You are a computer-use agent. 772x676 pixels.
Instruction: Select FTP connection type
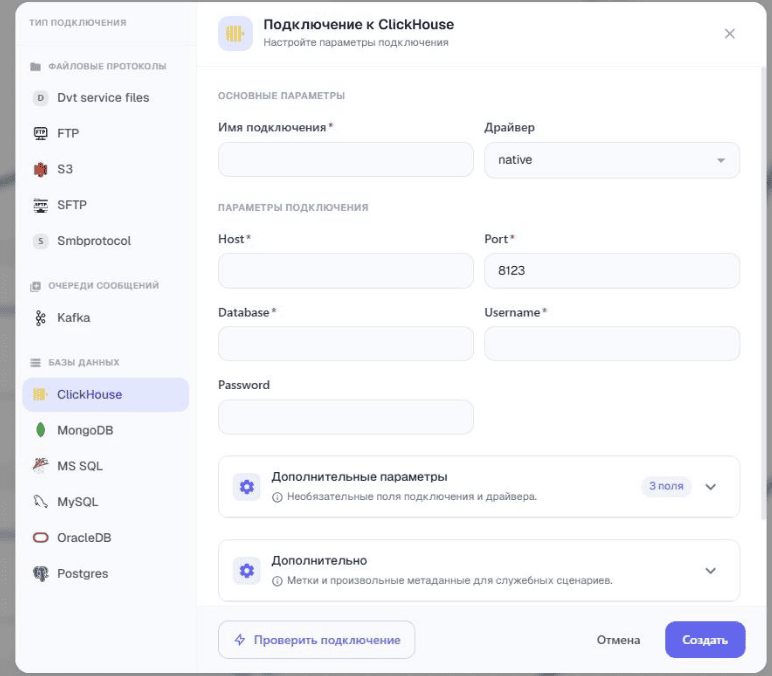pos(105,133)
